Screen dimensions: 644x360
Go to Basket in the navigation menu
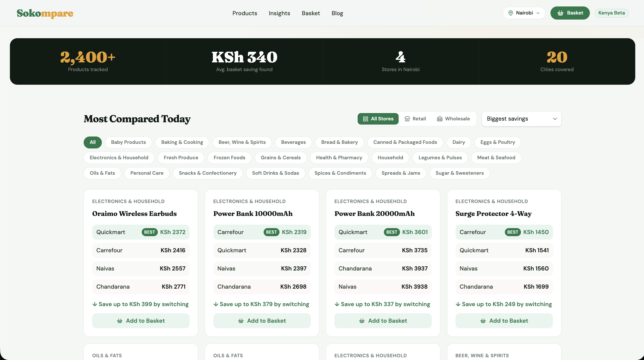coord(311,13)
